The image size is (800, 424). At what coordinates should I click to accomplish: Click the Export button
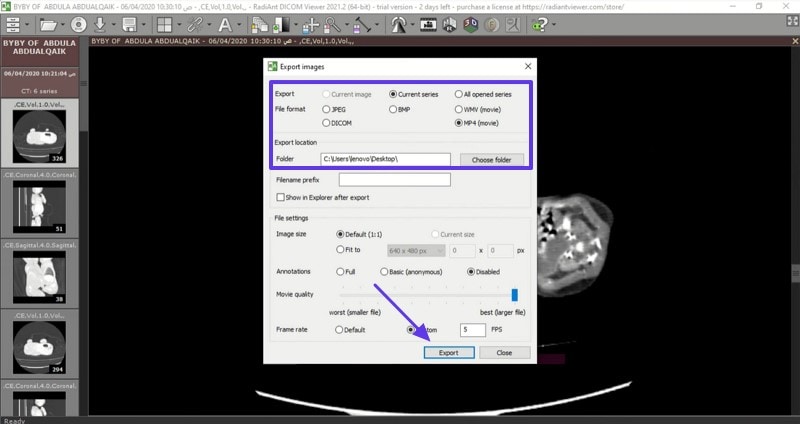(x=449, y=353)
